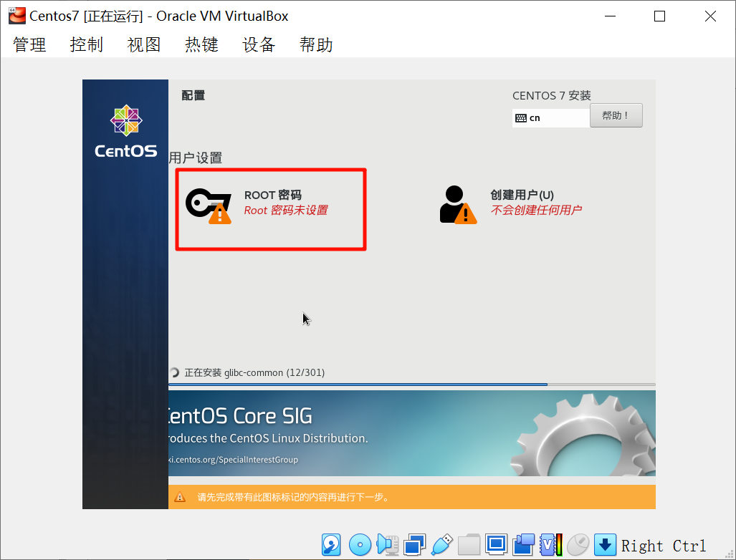The width and height of the screenshot is (736, 560).
Task: Click the 正在安装 glibc-common status text
Action: point(254,373)
